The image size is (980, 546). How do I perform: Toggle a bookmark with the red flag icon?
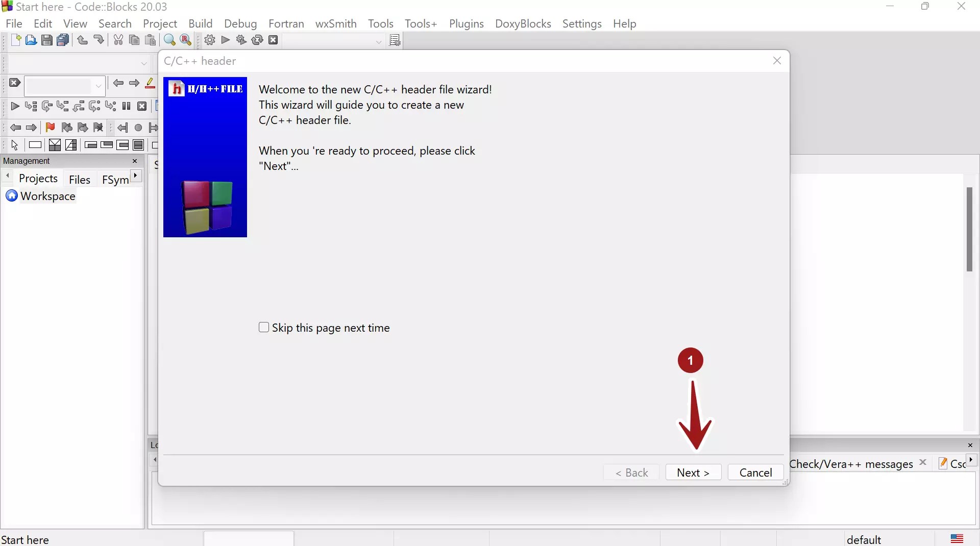click(50, 128)
